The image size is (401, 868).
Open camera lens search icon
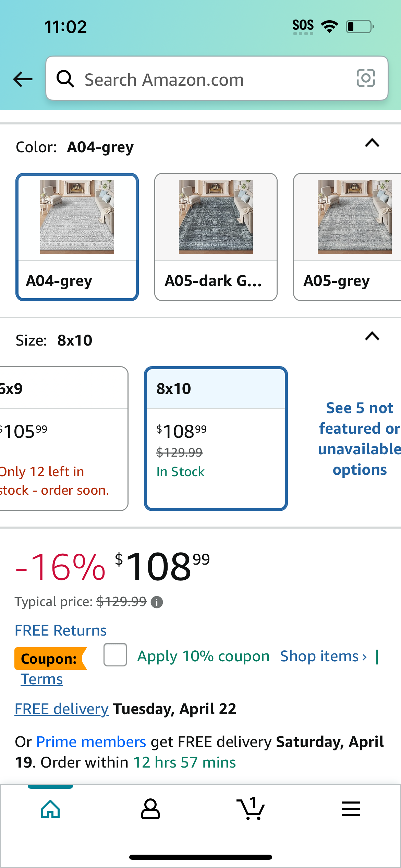tap(366, 78)
